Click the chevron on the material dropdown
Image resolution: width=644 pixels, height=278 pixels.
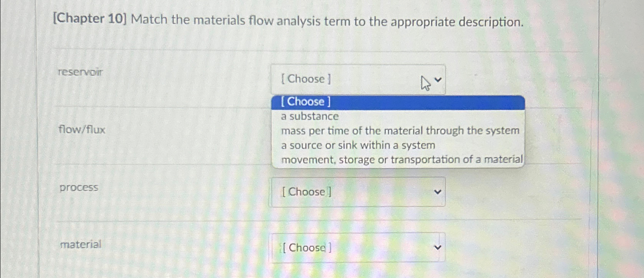pos(439,247)
